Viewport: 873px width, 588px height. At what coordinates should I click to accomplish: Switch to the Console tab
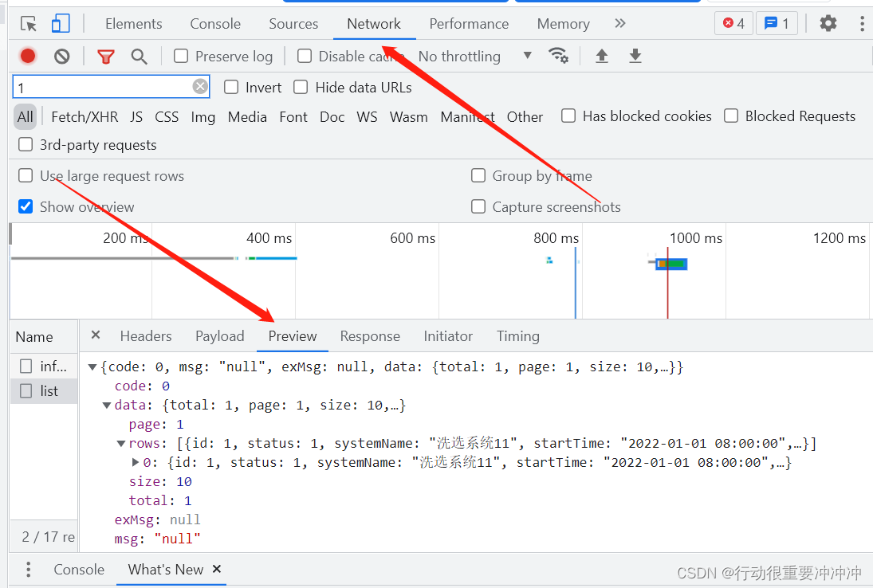point(215,24)
